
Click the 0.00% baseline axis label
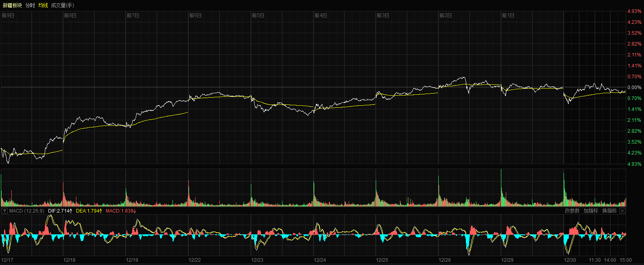click(634, 88)
